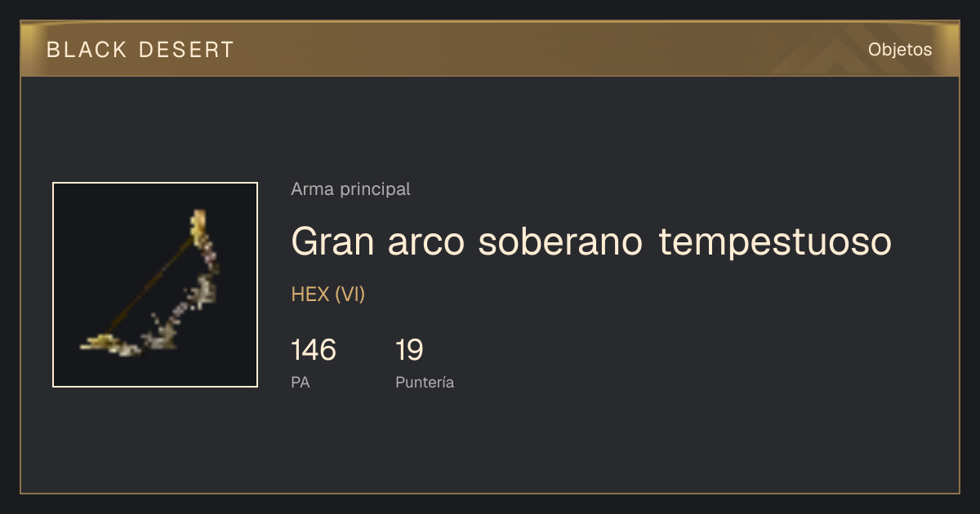Click the 146 PA stat value
Image resolution: width=980 pixels, height=514 pixels.
tap(314, 350)
